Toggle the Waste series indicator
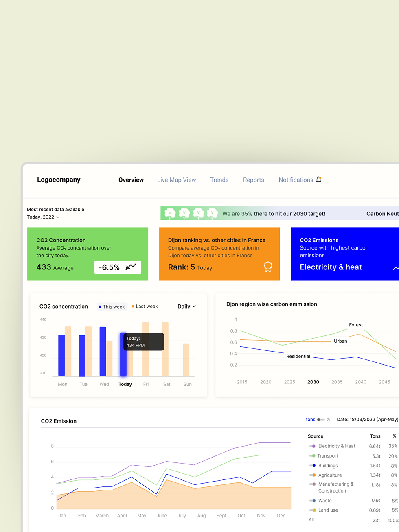 (312, 501)
